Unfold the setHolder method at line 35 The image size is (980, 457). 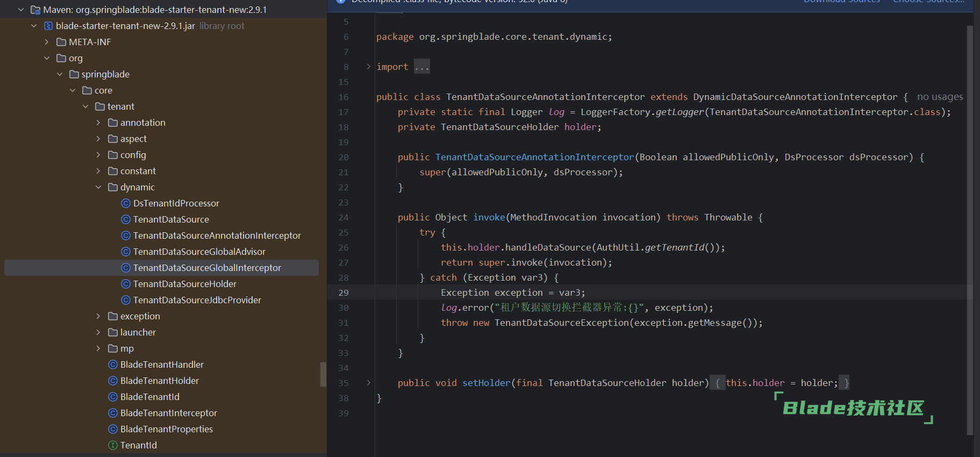pos(368,383)
